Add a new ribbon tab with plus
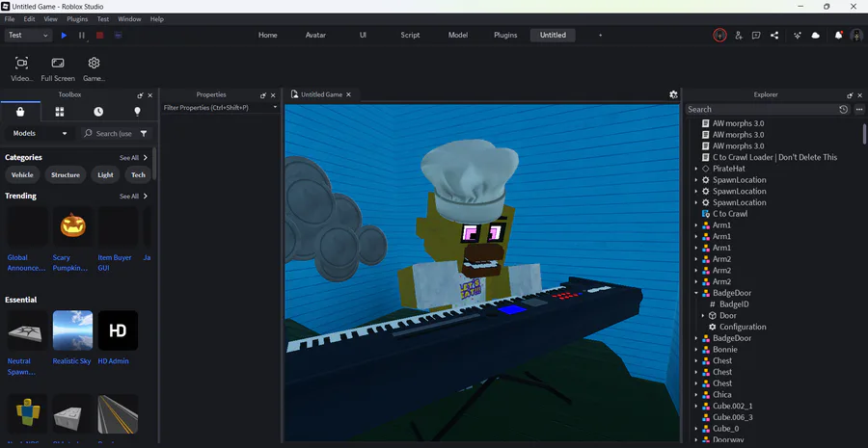 coord(600,35)
